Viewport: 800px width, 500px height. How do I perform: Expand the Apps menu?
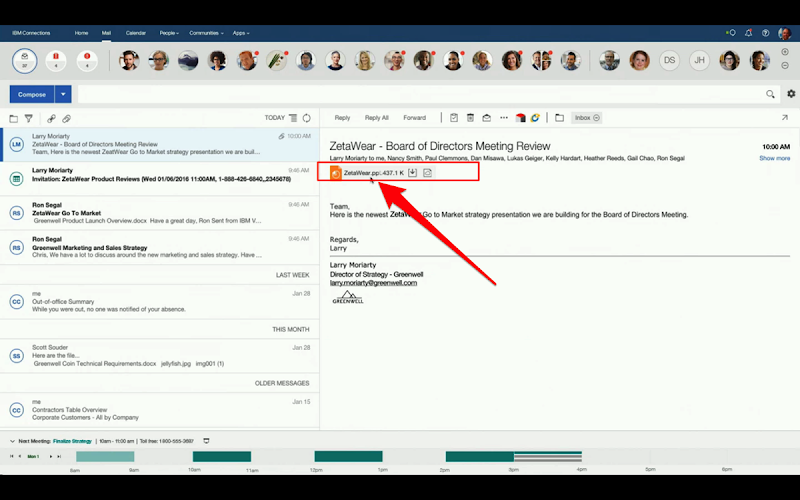point(241,33)
